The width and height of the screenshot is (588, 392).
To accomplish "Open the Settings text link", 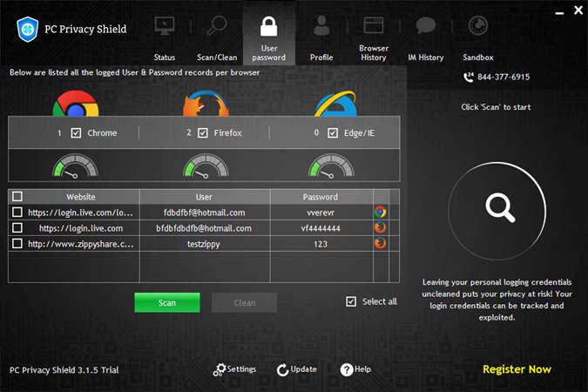I will 241,369.
